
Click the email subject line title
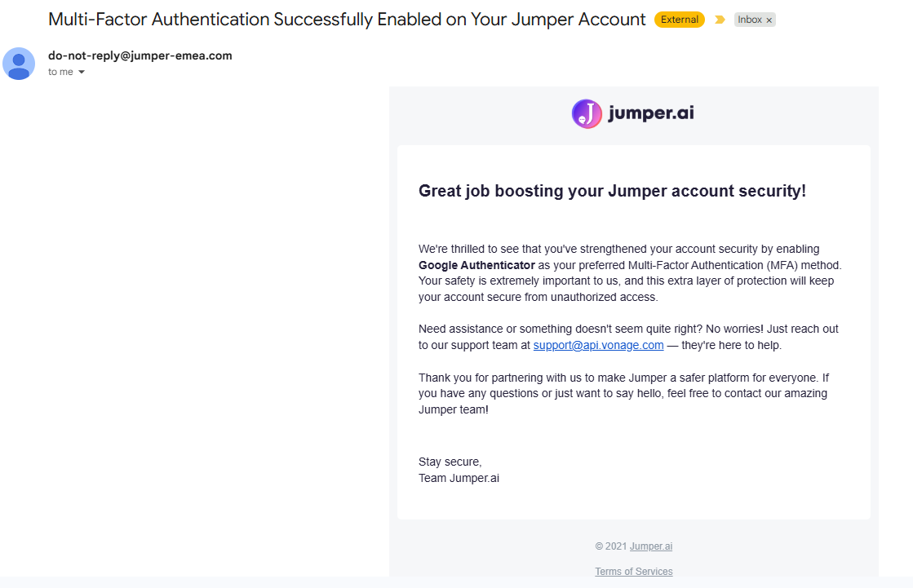[347, 20]
